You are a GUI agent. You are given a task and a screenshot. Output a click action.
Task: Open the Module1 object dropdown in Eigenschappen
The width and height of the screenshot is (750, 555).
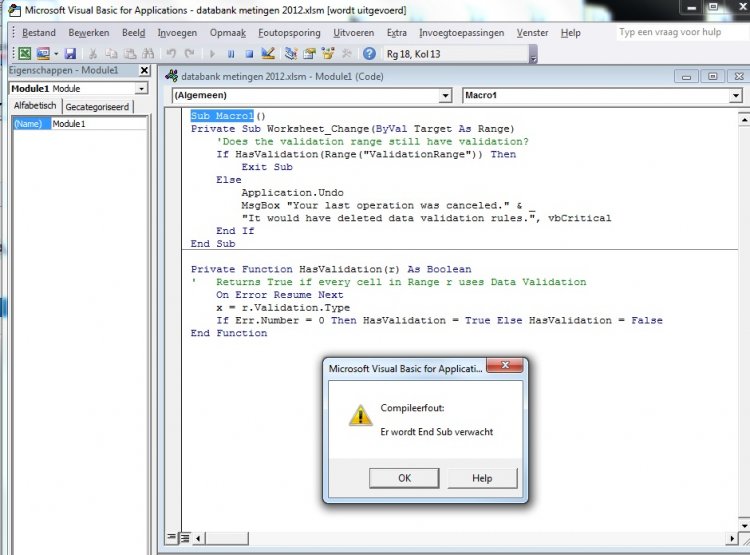coord(141,88)
